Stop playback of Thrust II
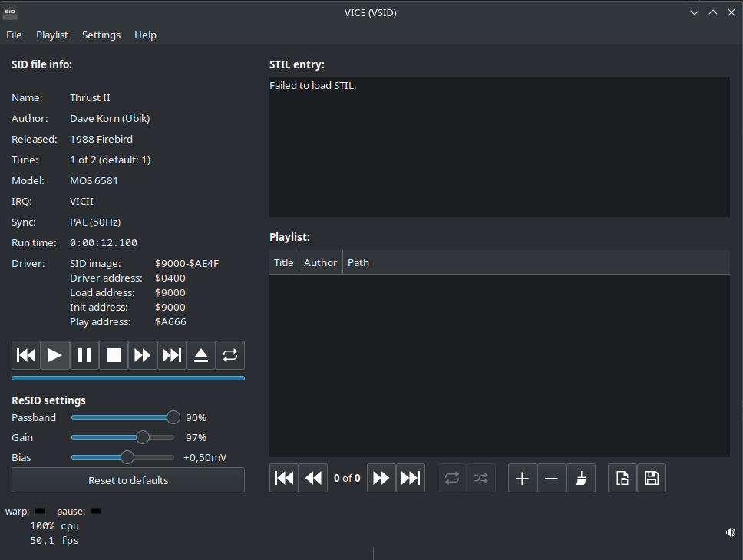Image resolution: width=743 pixels, height=560 pixels. [114, 355]
